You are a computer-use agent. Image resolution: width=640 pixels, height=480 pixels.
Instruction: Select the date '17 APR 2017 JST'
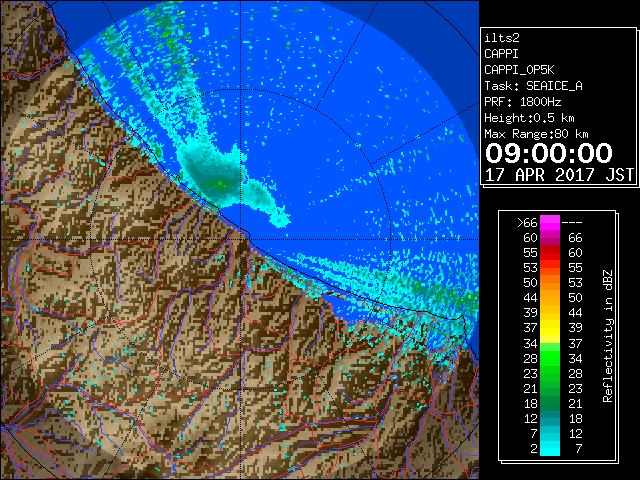point(559,175)
